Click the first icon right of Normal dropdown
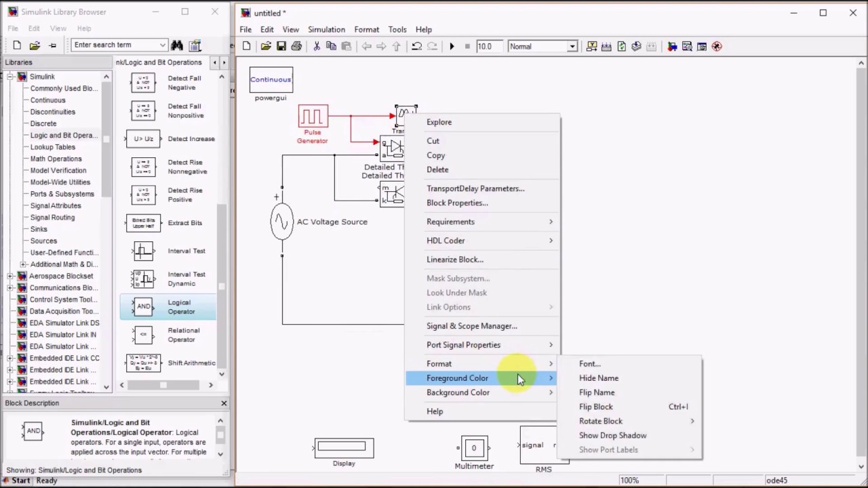868x488 pixels. pos(591,46)
